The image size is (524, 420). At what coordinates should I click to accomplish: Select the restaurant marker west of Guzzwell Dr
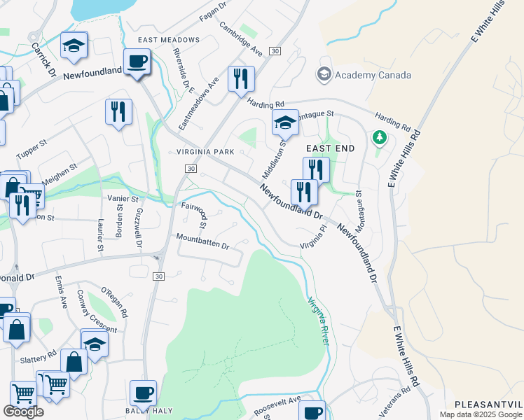point(118,113)
